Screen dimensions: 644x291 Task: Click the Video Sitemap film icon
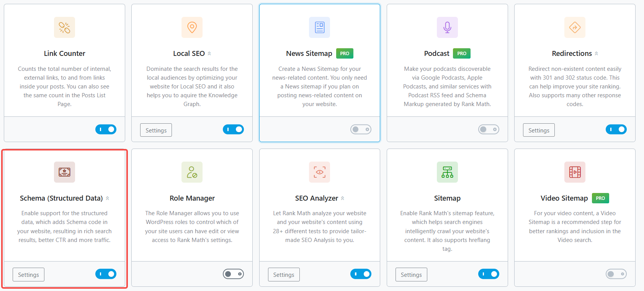(x=575, y=172)
